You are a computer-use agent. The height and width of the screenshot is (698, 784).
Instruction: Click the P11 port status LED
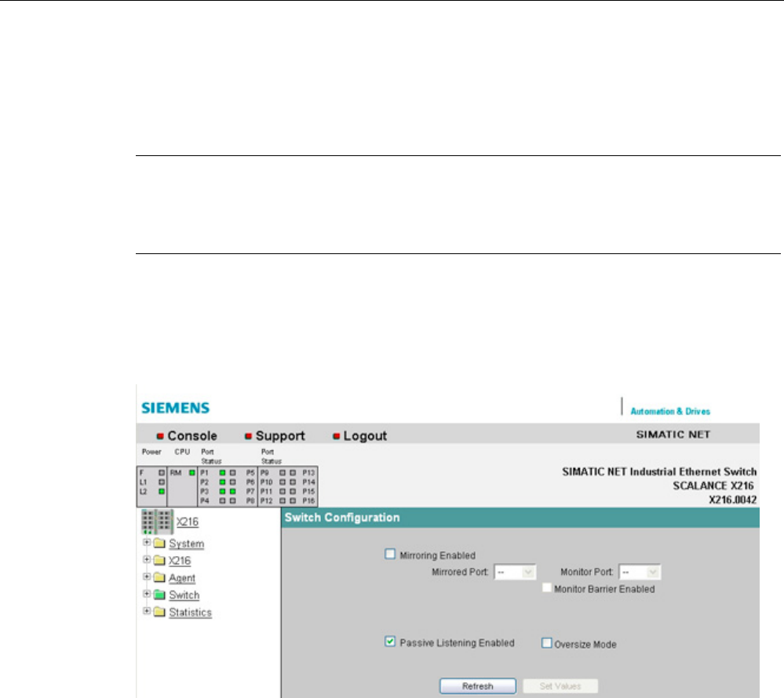[x=283, y=492]
